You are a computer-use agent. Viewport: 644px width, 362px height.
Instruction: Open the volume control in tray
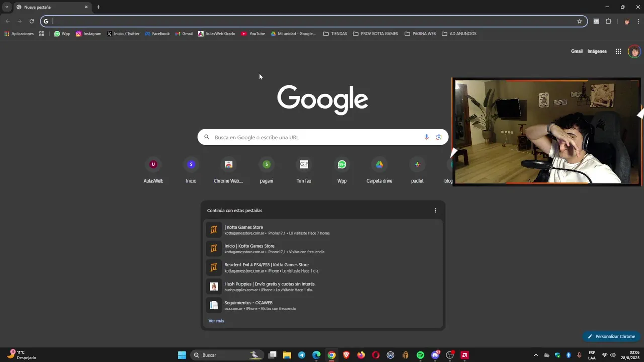tap(612, 355)
